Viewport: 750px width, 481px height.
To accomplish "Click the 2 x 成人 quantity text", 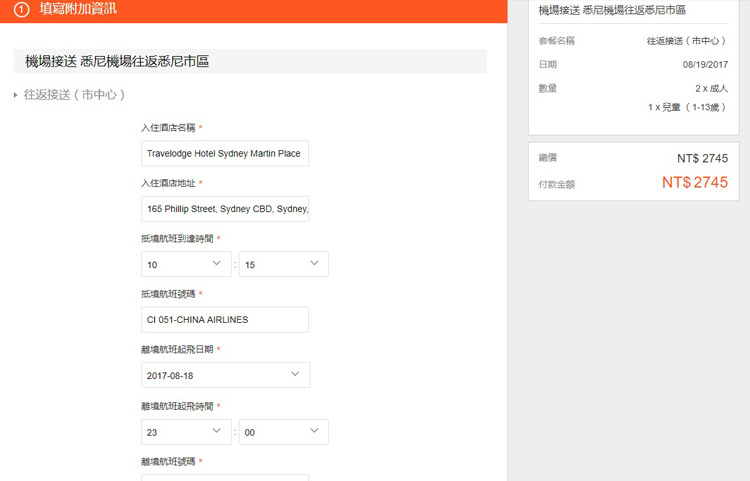I will (x=711, y=88).
